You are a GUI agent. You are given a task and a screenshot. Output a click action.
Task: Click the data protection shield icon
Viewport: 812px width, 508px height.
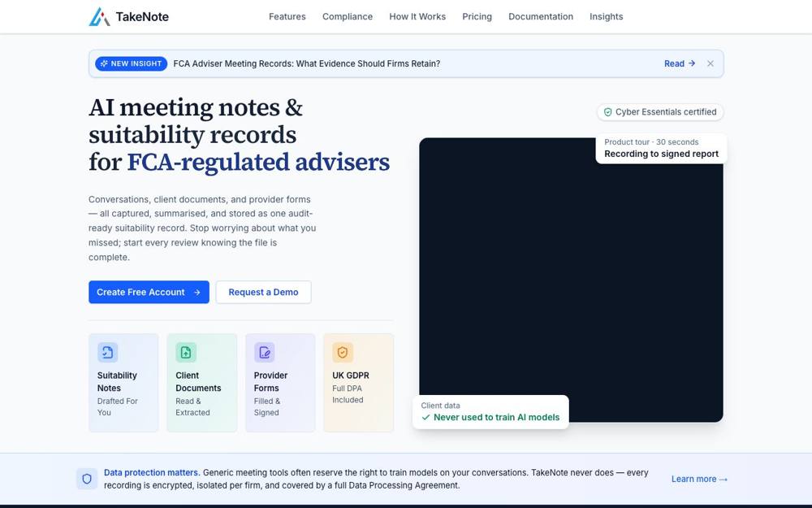(87, 479)
